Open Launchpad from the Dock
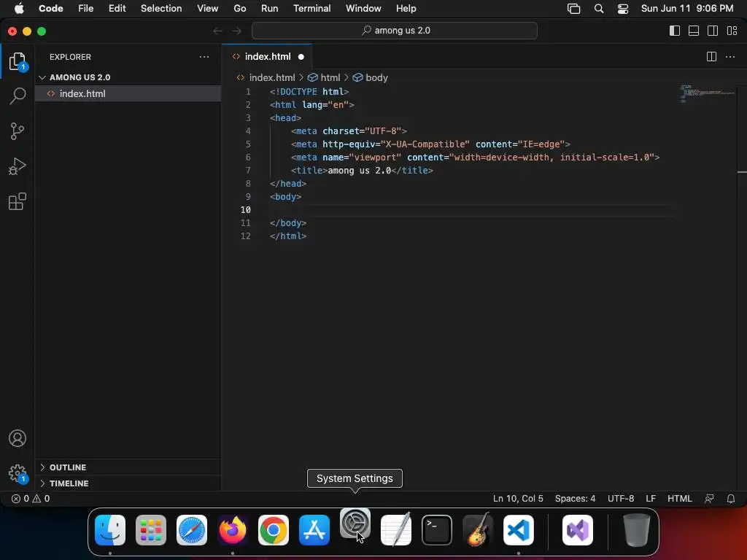Screen dimensions: 747x560 (x=151, y=530)
